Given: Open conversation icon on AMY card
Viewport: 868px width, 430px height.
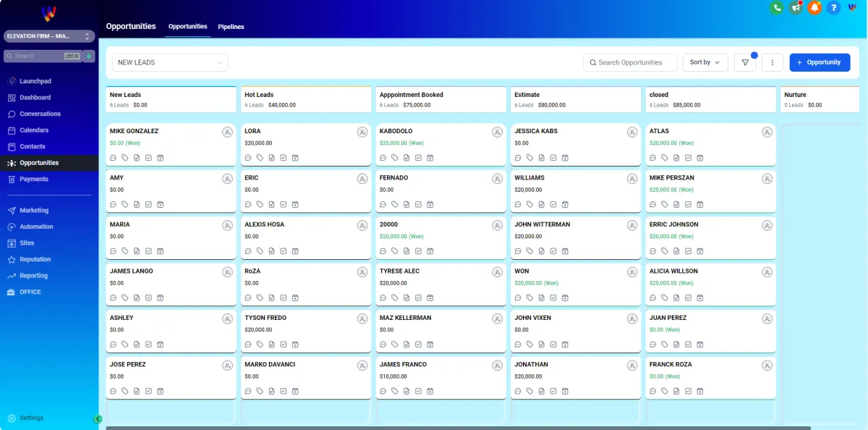Looking at the screenshot, I should point(114,204).
